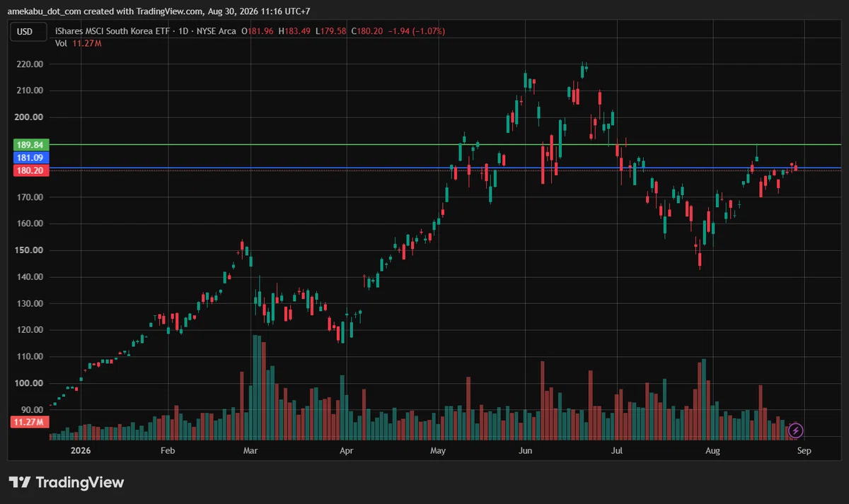Screen dimensions: 849x504
Task: Click the Jul label on the time axis
Action: [x=617, y=450]
